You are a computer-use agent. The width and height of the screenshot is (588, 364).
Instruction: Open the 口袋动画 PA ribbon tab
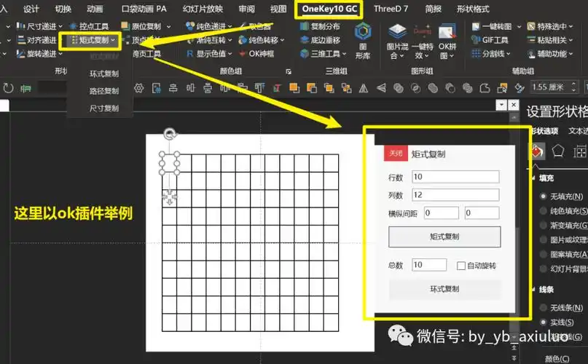click(144, 9)
